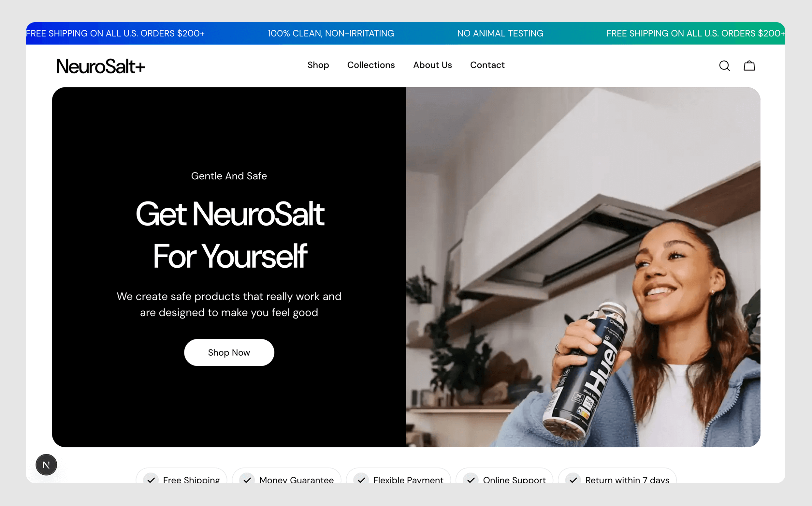Click the NeuroSalt+ logo

coord(101,66)
